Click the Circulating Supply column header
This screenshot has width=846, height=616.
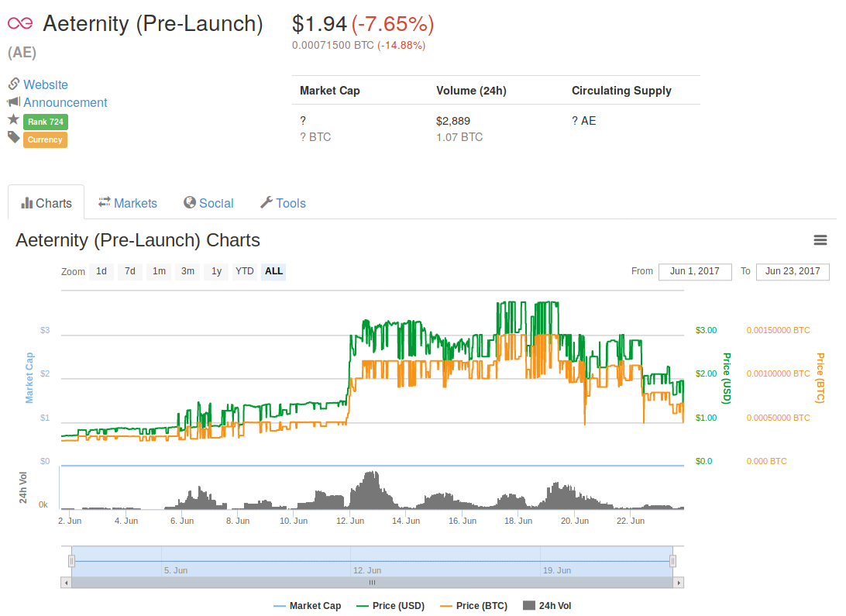621,91
